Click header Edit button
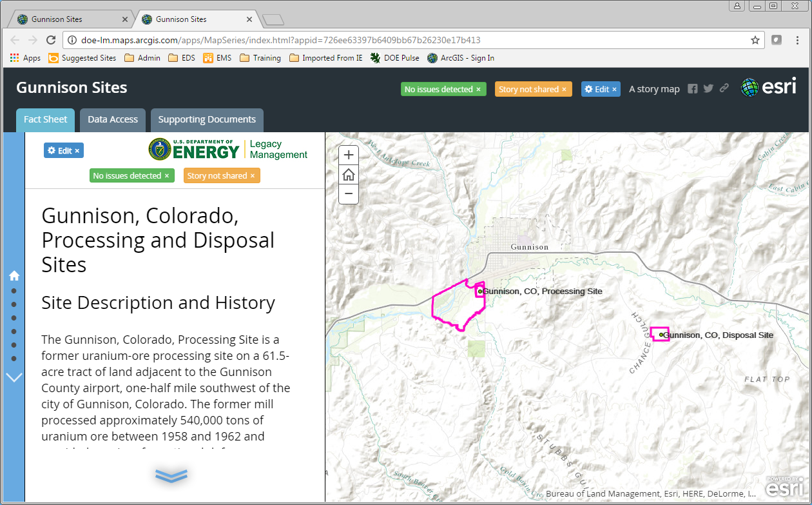 pos(601,89)
